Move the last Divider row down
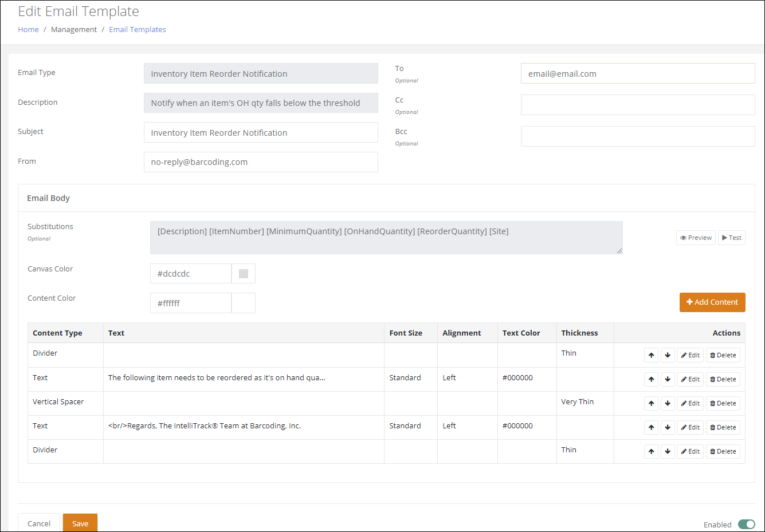The height and width of the screenshot is (532, 765). (x=668, y=451)
